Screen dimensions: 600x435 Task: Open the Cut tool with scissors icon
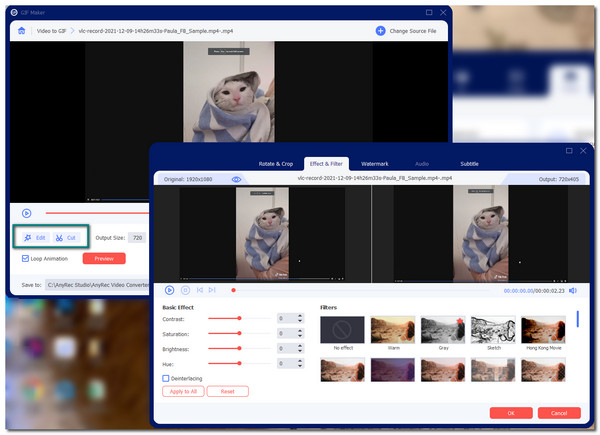point(67,238)
